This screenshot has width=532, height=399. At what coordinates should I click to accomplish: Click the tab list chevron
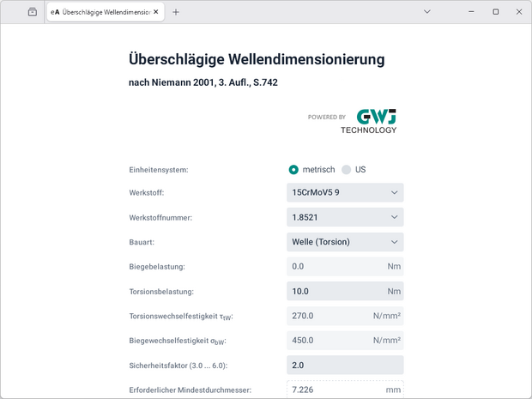(x=427, y=12)
